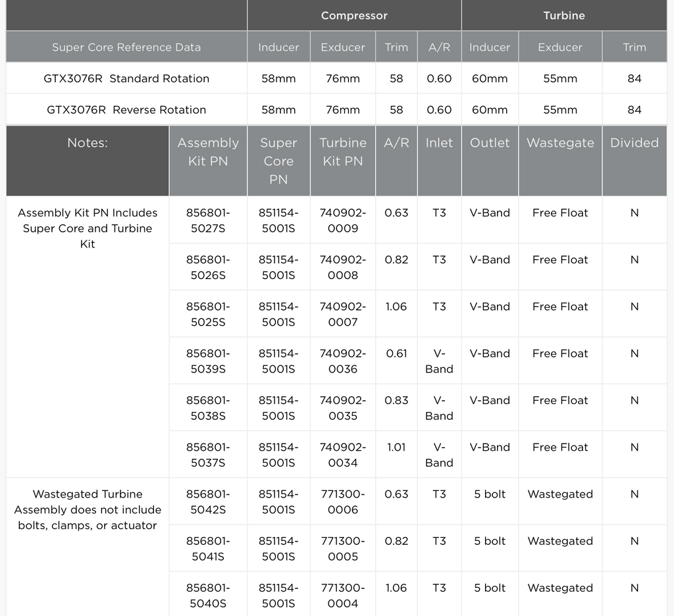Click the Turbine Kit PN column header

coord(342,161)
